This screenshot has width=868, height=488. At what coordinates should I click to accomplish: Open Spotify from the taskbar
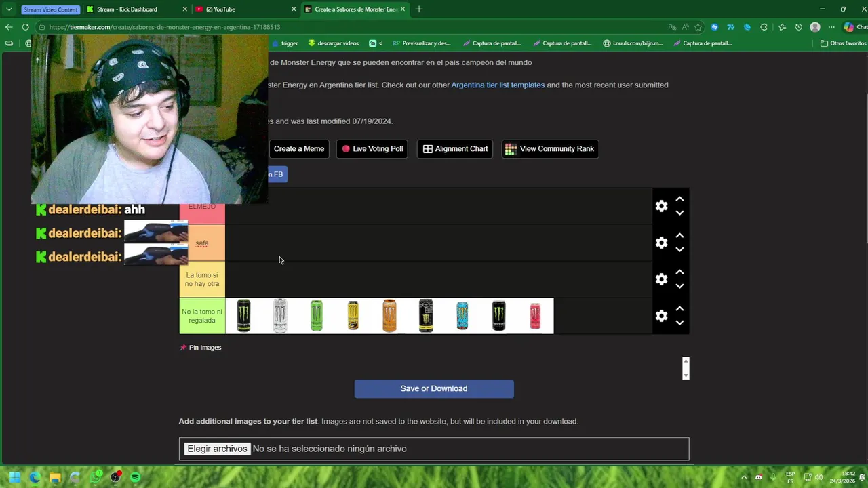click(135, 477)
